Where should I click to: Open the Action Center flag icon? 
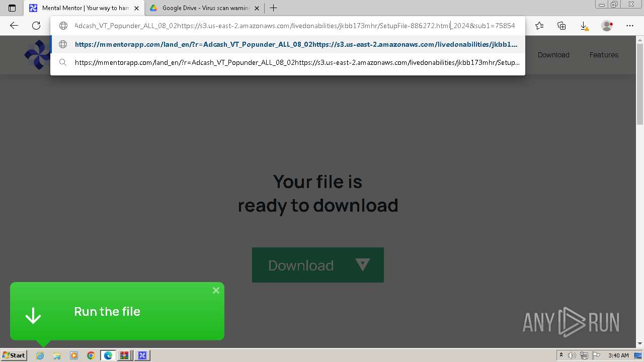(595, 355)
